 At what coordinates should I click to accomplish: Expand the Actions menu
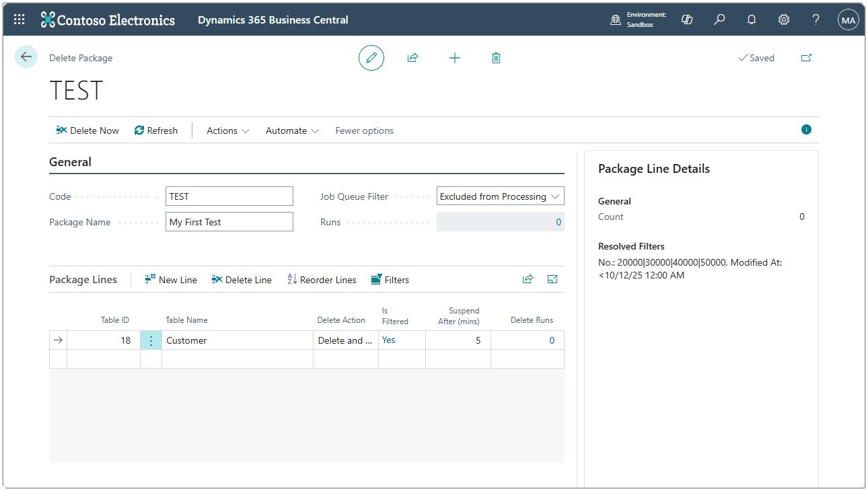click(228, 130)
